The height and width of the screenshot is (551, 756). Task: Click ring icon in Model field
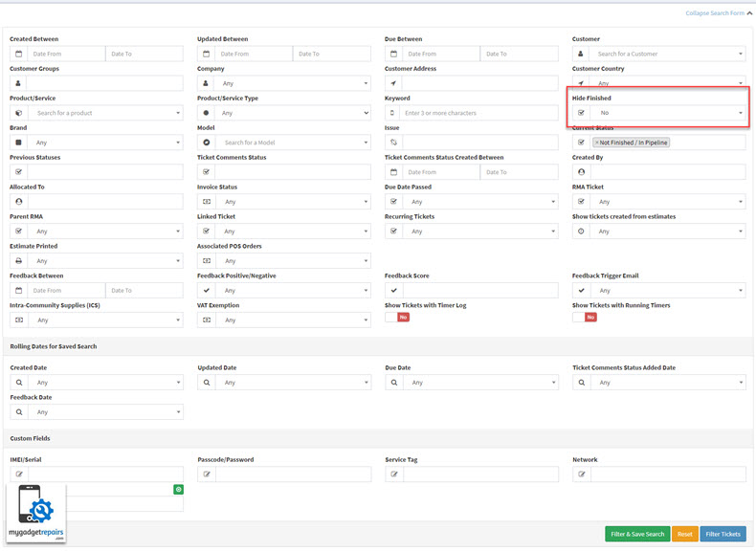tap(206, 143)
